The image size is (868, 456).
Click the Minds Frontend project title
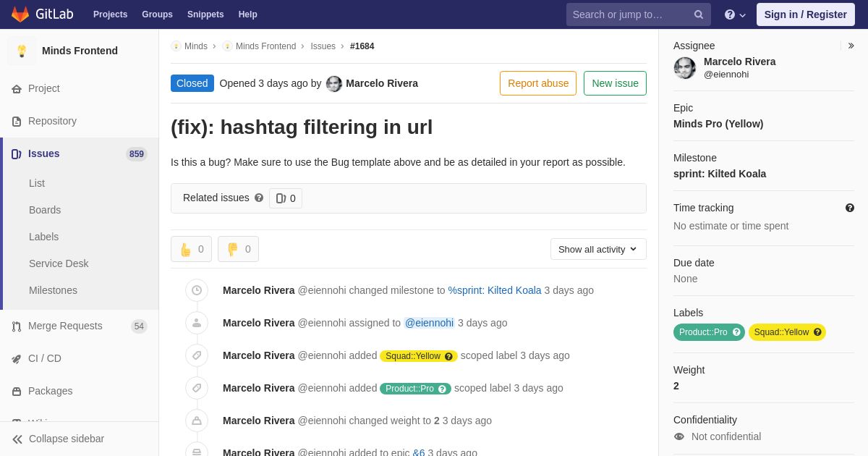[80, 51]
